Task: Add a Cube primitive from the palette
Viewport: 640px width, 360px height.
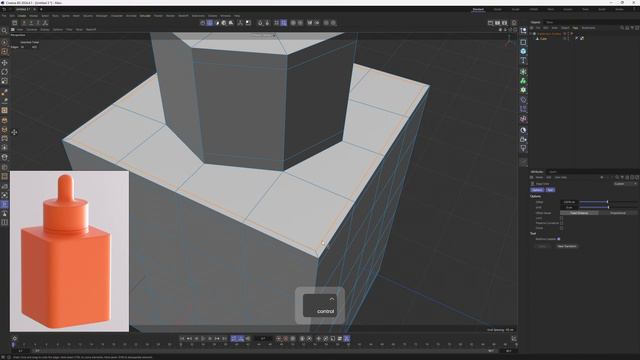Action: click(x=523, y=51)
